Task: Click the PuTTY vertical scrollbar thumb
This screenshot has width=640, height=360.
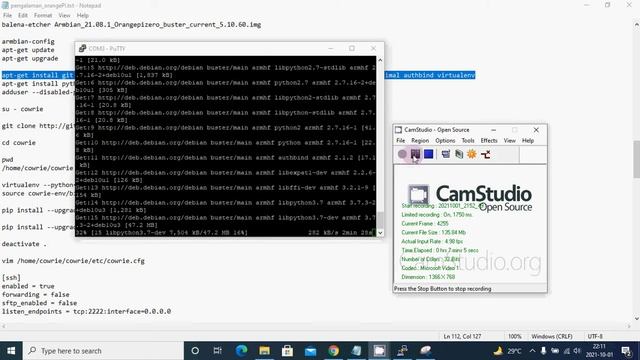Action: [380, 220]
